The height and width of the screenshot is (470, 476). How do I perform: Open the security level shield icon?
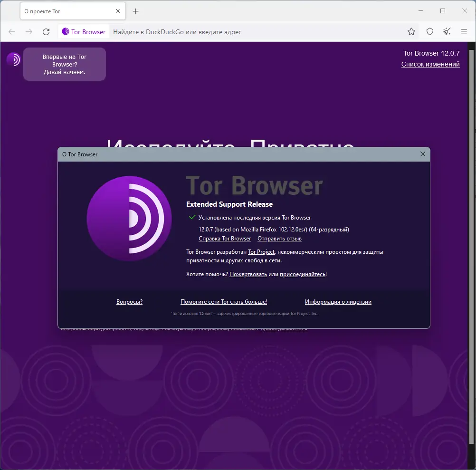(x=430, y=31)
